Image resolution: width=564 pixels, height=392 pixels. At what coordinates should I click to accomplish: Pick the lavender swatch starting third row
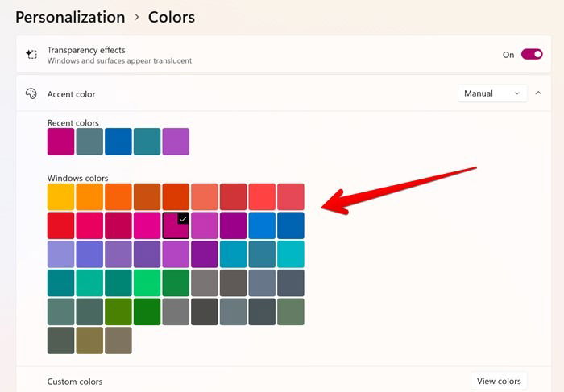(x=60, y=254)
